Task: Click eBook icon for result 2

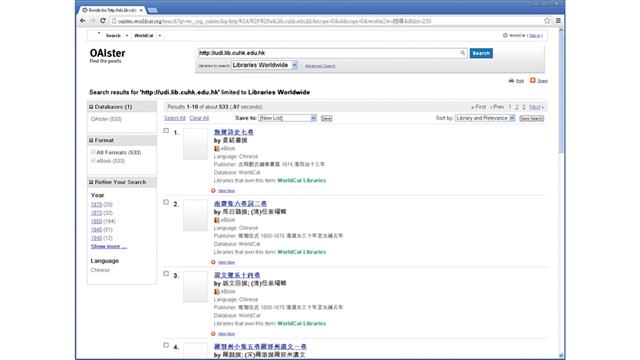Action: point(217,220)
